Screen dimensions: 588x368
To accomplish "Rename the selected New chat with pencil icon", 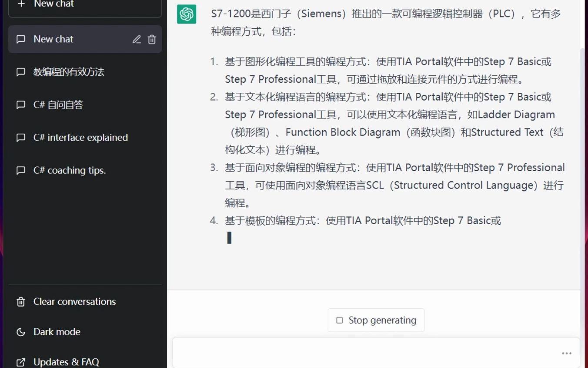I will [x=137, y=40].
